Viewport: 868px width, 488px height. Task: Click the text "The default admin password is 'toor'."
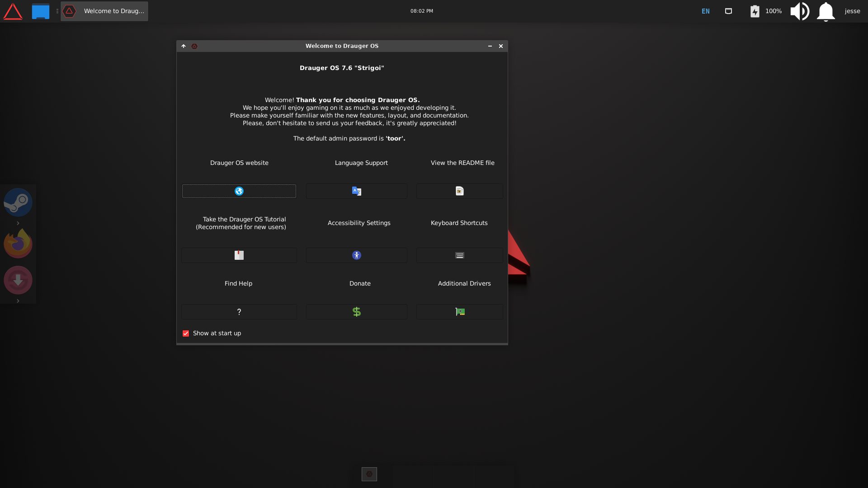[x=349, y=139]
